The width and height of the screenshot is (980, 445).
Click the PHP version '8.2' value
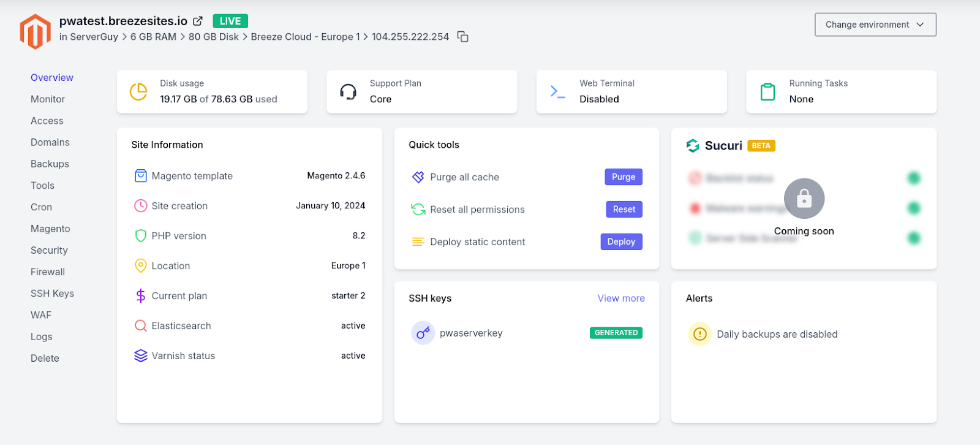click(359, 236)
